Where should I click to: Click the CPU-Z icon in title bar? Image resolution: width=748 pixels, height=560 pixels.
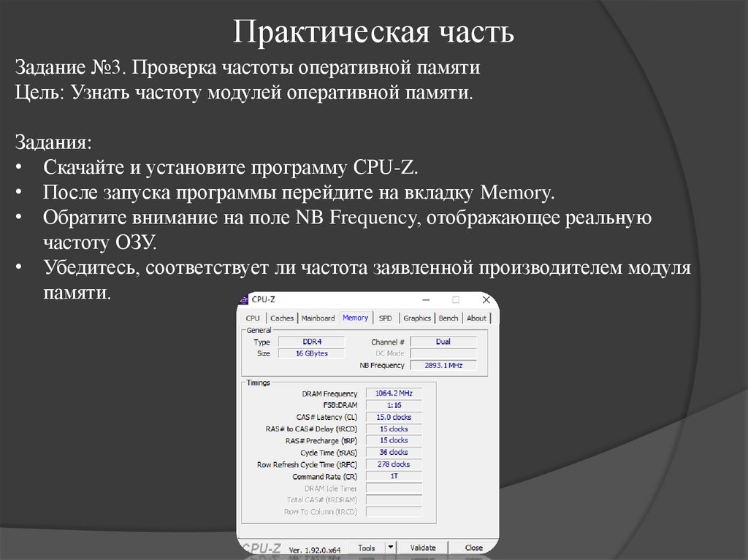245,299
